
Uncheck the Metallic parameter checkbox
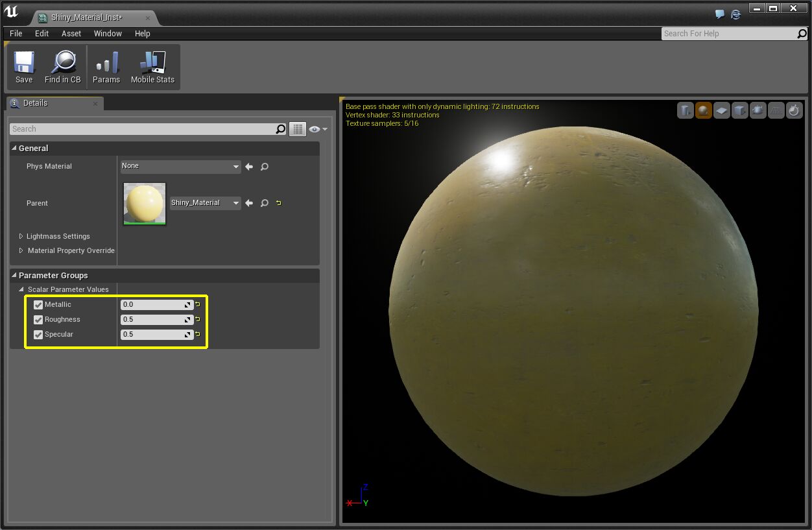38,305
